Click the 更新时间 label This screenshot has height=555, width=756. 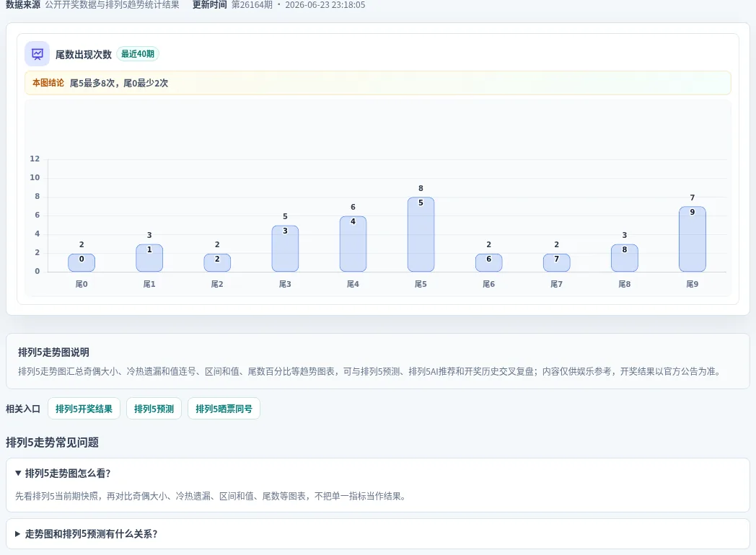click(x=210, y=5)
